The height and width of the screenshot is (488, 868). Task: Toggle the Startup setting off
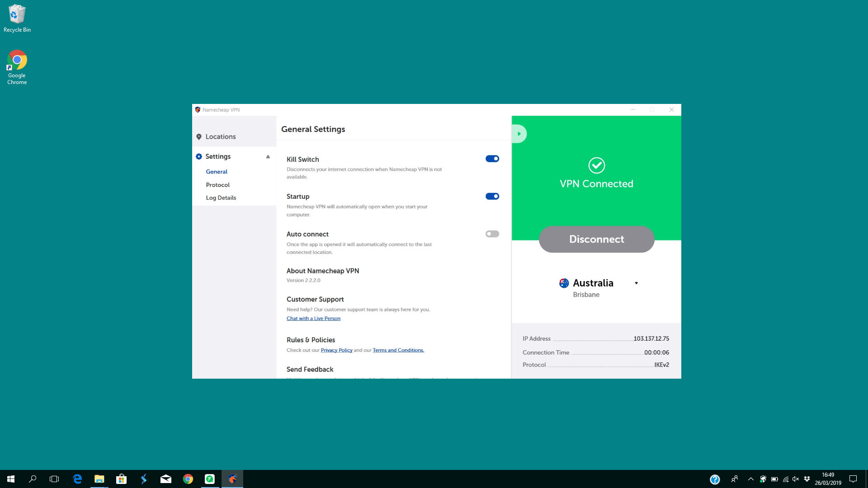(492, 196)
